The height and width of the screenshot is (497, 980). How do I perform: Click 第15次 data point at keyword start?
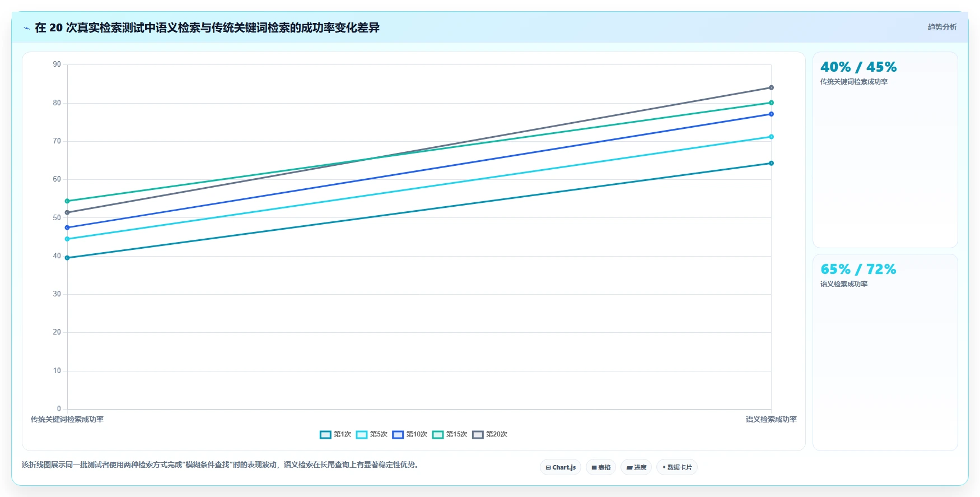[67, 201]
